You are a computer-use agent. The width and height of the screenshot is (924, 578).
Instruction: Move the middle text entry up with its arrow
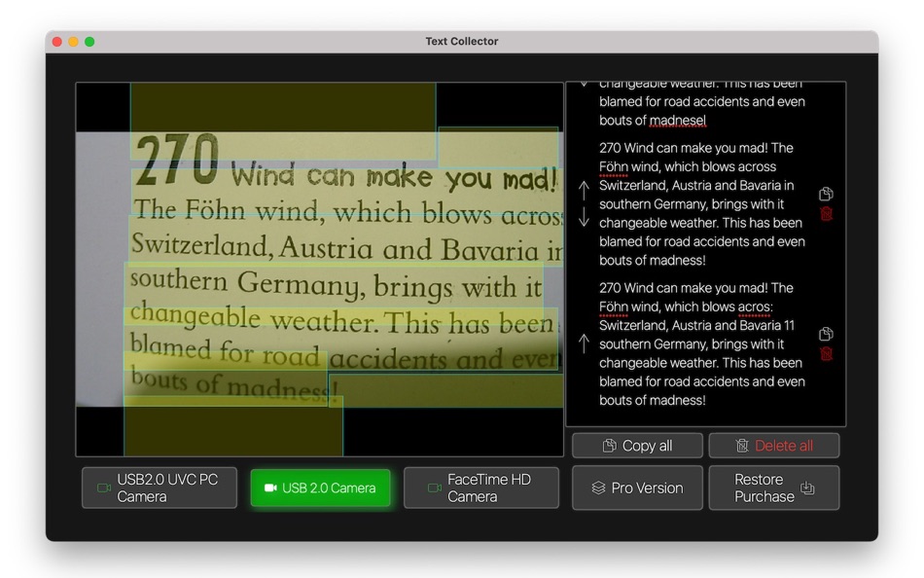coord(584,191)
